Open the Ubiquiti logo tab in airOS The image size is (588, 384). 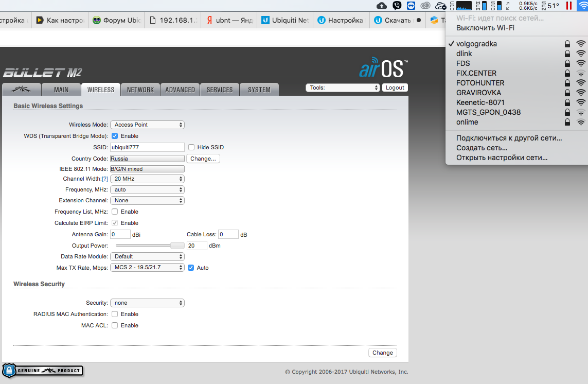pyautogui.click(x=22, y=90)
